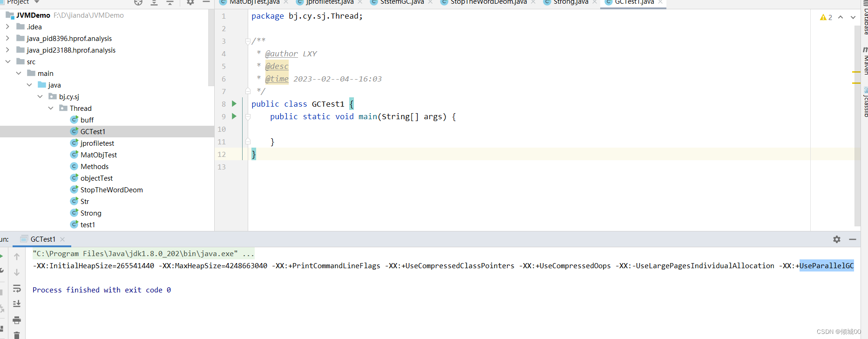Click 'Process finished with exit code 0'
The height and width of the screenshot is (339, 868).
click(x=102, y=290)
